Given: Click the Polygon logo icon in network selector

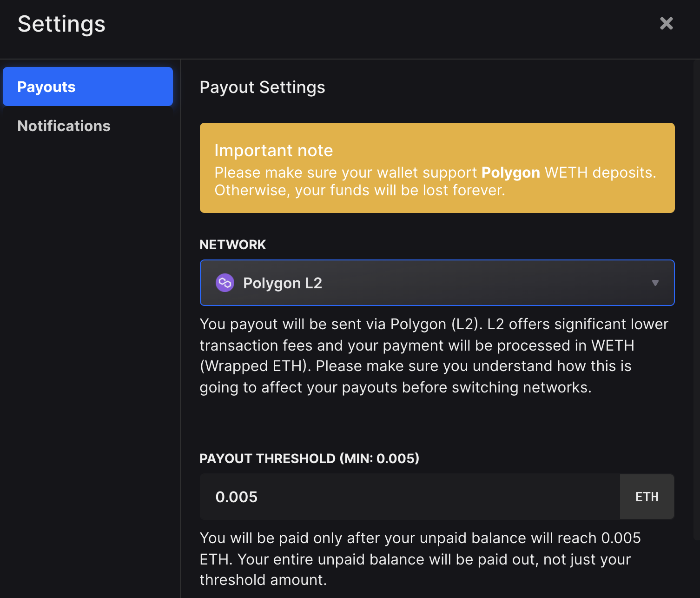Looking at the screenshot, I should [225, 283].
